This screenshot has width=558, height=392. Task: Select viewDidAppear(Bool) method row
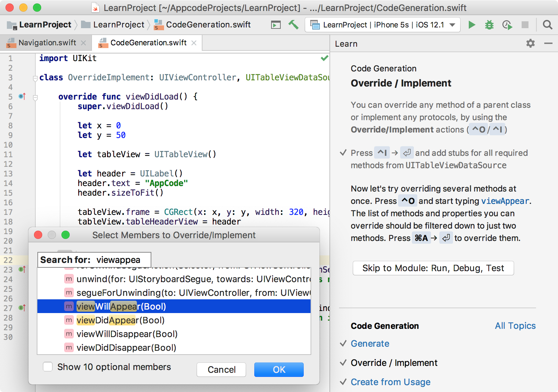[174, 320]
